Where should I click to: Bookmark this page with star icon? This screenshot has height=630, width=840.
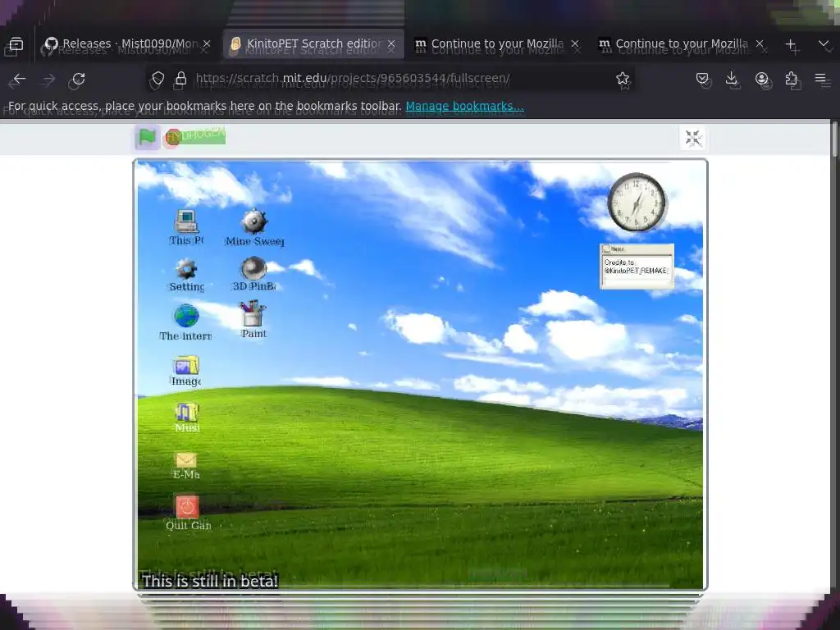point(623,79)
